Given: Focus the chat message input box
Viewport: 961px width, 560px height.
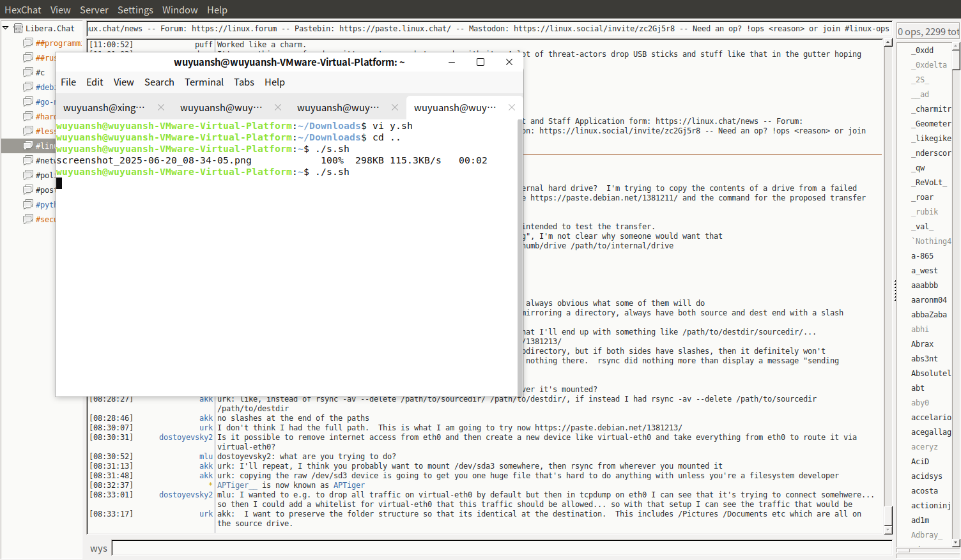Looking at the screenshot, I should point(498,549).
